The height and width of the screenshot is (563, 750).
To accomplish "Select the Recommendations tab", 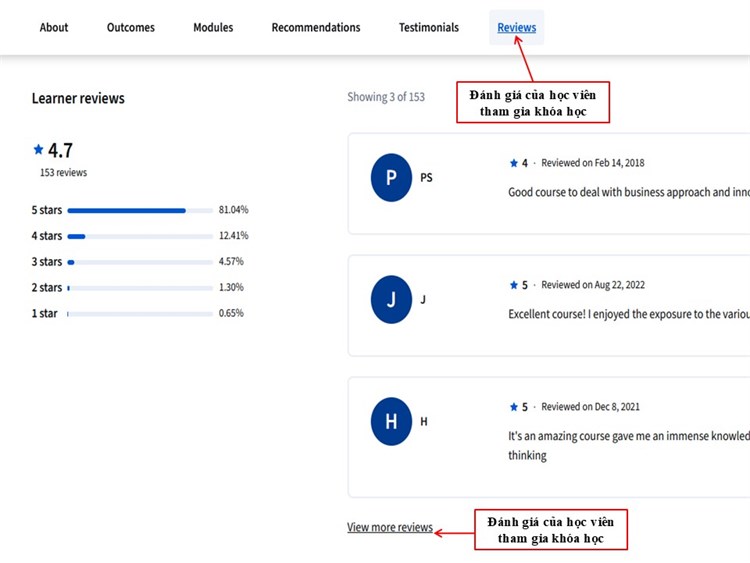I will [316, 28].
